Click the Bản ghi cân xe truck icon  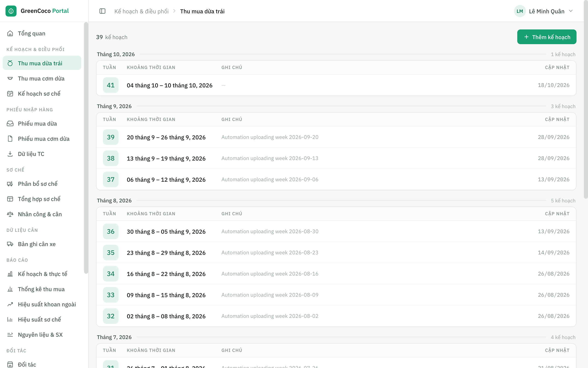[x=10, y=244]
